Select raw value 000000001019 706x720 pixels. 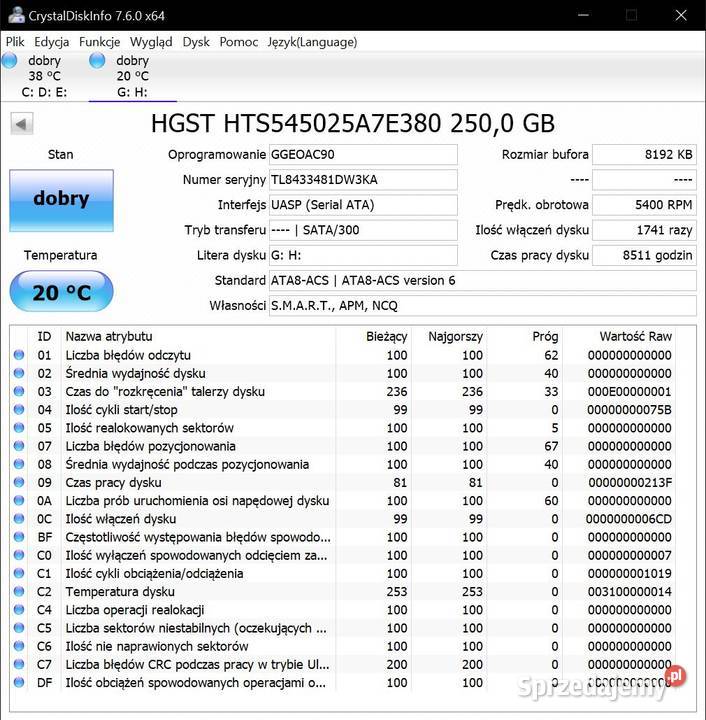pos(629,574)
